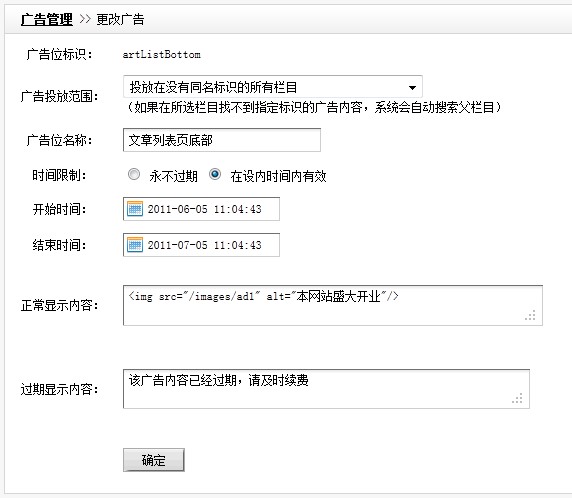The image size is (572, 498).
Task: Click the breadcrumb >> separator arrow
Action: click(85, 19)
